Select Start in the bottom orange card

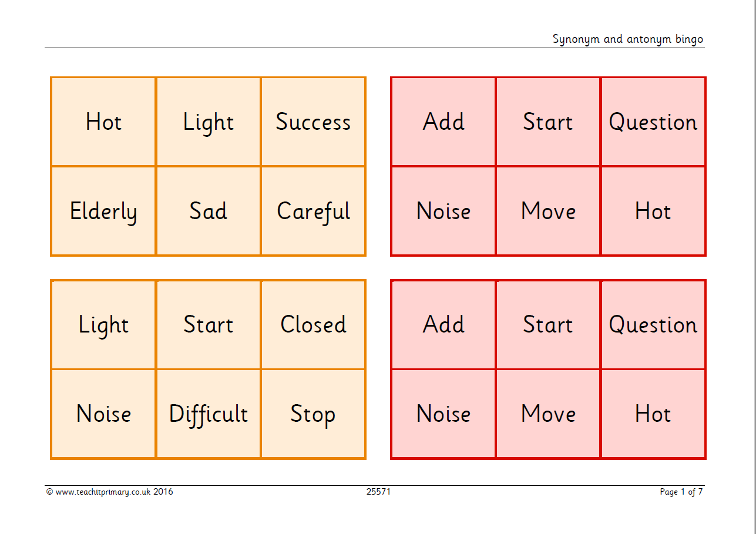(x=209, y=324)
